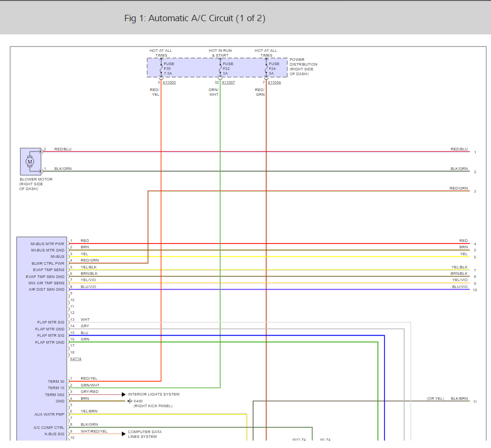
Task: Open the X11007 connector link
Action: tap(228, 83)
